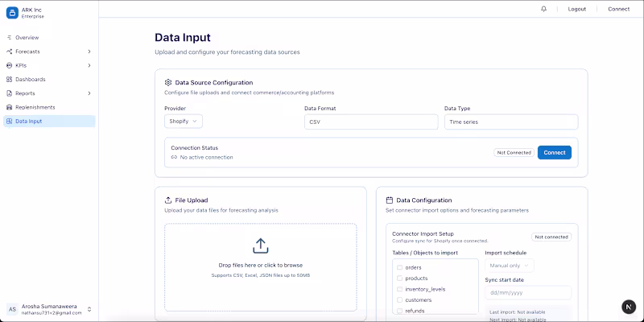Expand the Reports submenu chevron

pyautogui.click(x=89, y=93)
